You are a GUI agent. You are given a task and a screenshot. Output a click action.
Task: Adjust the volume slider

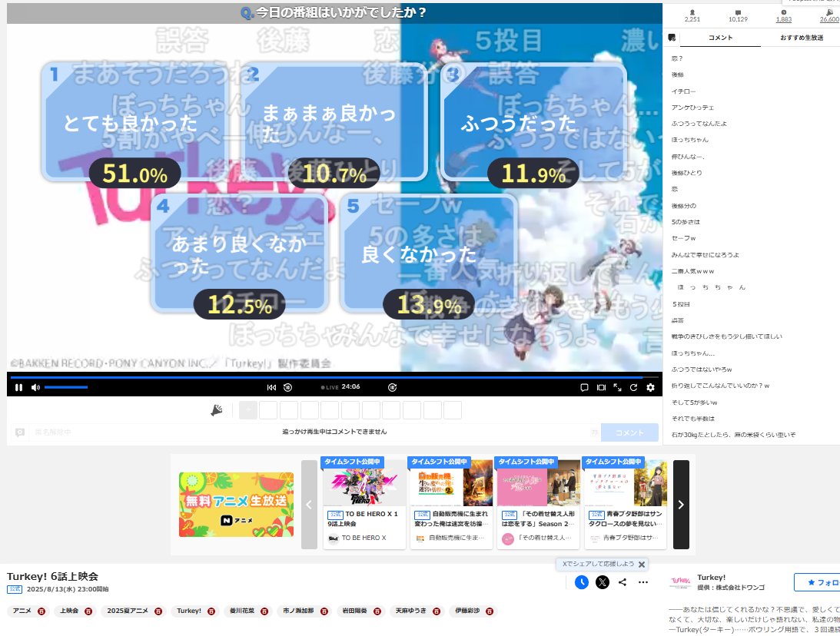(x=66, y=387)
